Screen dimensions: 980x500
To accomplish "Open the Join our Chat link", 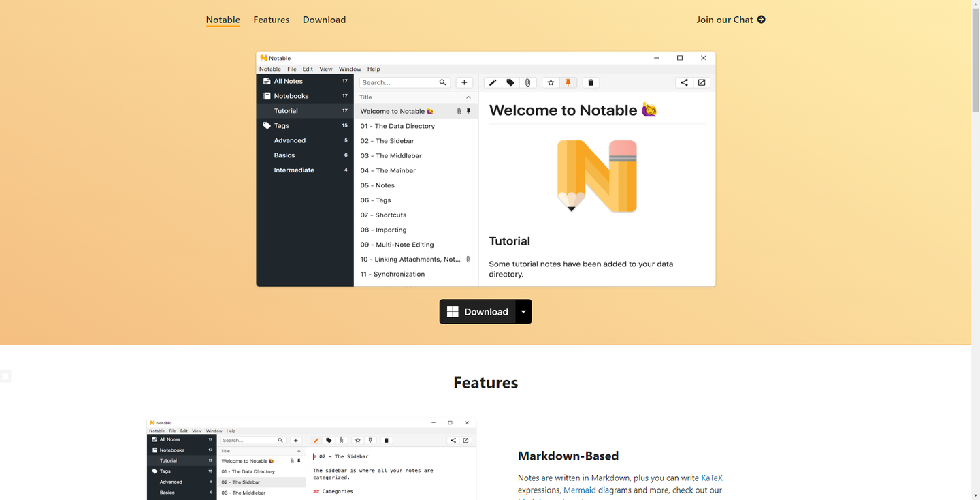I will (731, 20).
